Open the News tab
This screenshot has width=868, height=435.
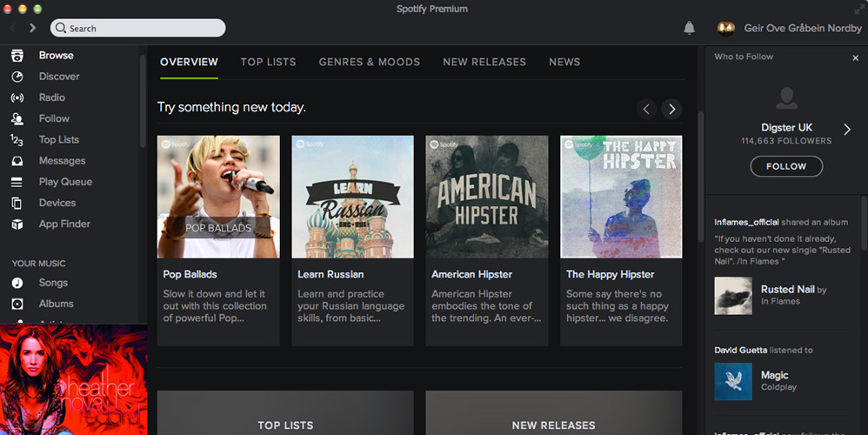[564, 62]
